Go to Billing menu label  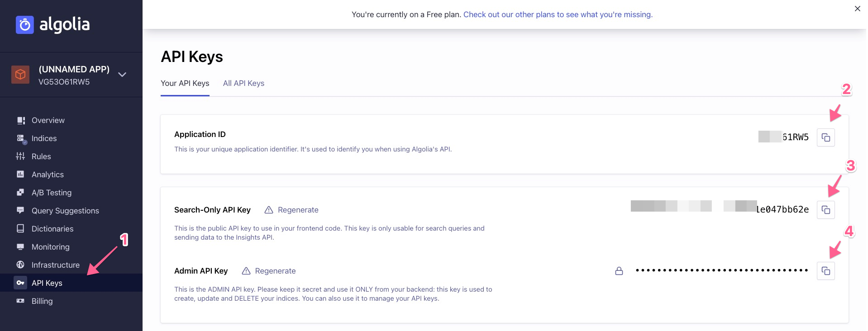point(42,301)
